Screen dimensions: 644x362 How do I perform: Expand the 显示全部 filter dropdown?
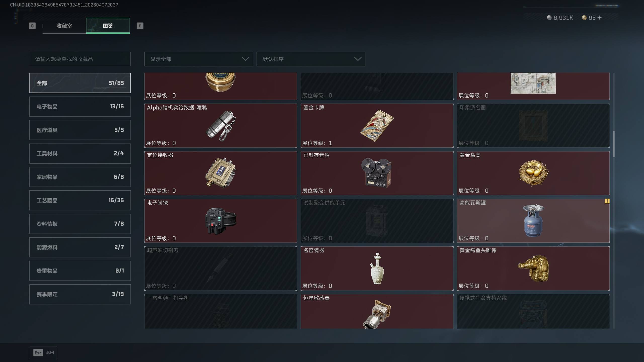198,59
